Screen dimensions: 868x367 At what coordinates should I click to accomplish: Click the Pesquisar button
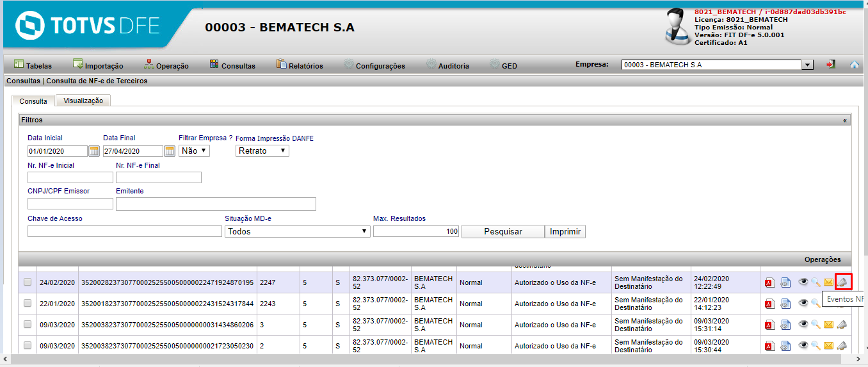tap(503, 231)
